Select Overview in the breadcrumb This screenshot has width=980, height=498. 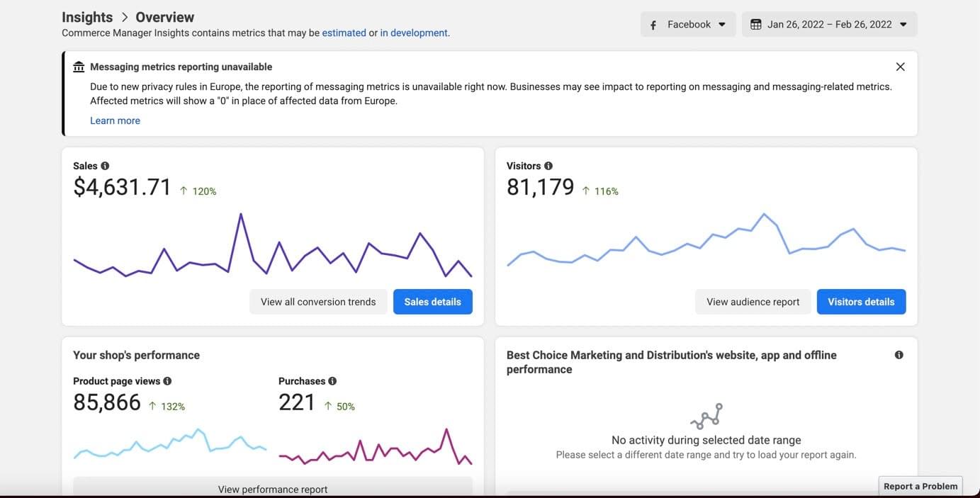(164, 17)
